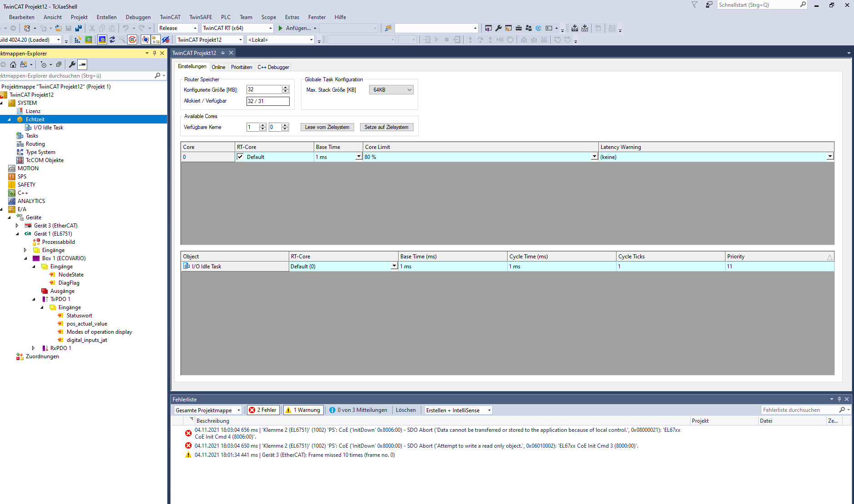The width and height of the screenshot is (854, 504).
Task: Click the Reload Devices arrows icon
Action: point(112,40)
